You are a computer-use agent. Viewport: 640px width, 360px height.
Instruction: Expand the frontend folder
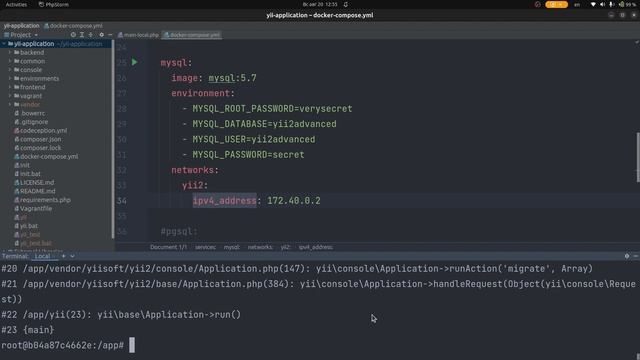[10, 87]
